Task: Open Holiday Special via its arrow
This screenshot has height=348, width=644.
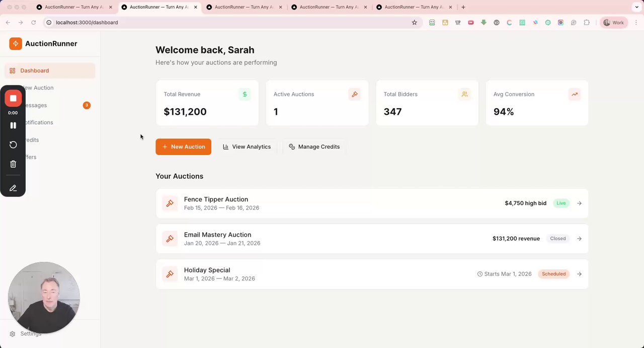Action: tap(579, 274)
